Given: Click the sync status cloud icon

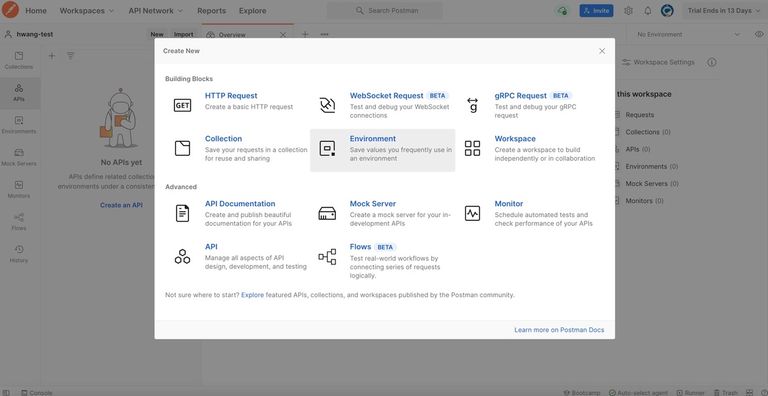Looking at the screenshot, I should click(x=562, y=10).
